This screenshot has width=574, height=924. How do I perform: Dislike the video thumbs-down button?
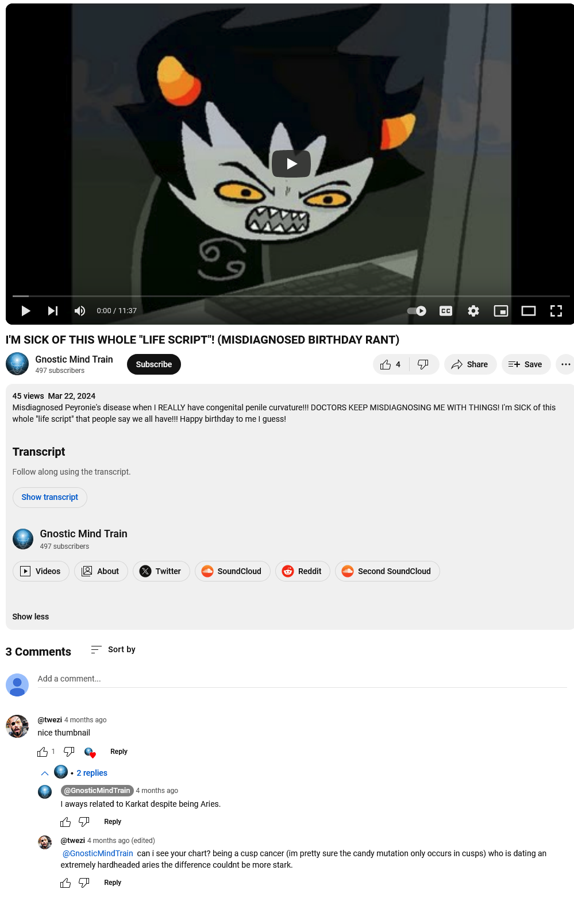click(423, 364)
